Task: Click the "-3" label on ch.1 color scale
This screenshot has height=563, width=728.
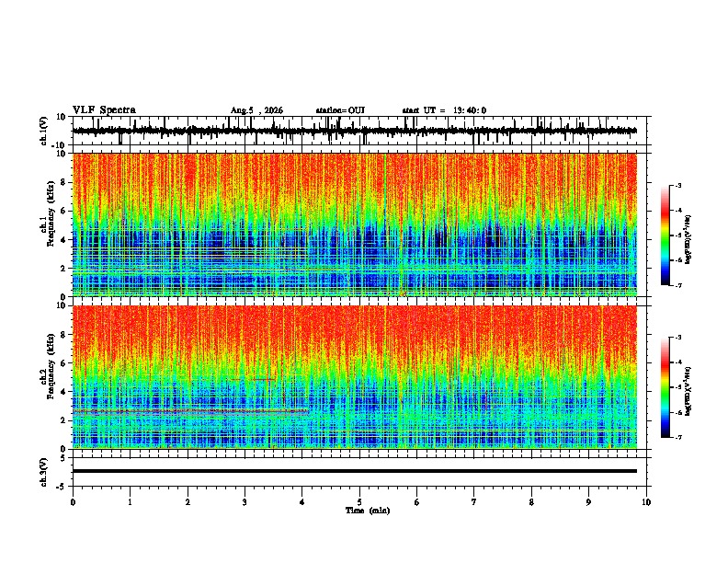Action: 677,185
